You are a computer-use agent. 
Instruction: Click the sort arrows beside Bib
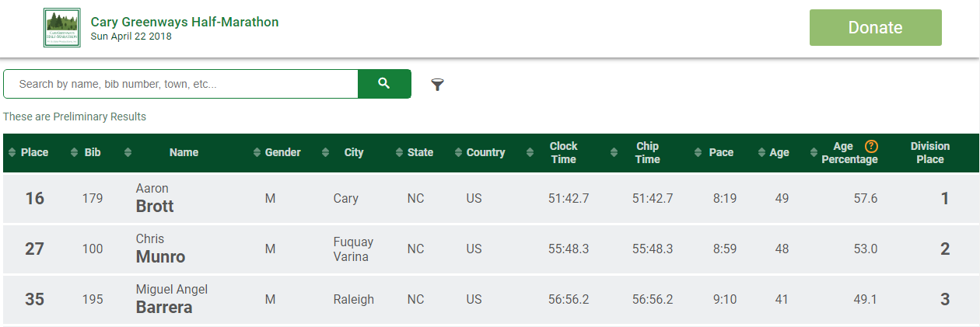[x=75, y=153]
